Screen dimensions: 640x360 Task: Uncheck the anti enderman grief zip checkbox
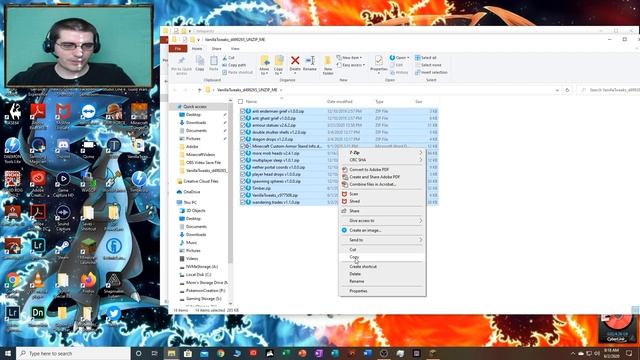242,111
